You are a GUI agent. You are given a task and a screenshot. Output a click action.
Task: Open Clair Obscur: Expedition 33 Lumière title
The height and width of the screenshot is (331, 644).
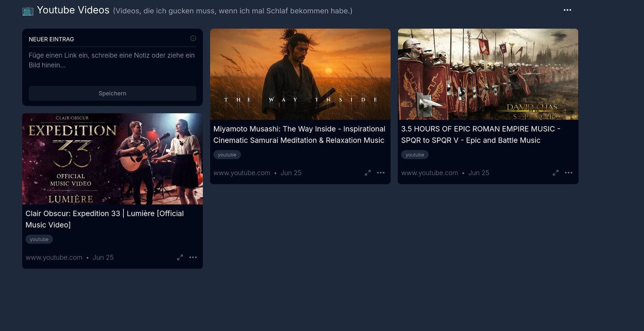click(105, 219)
